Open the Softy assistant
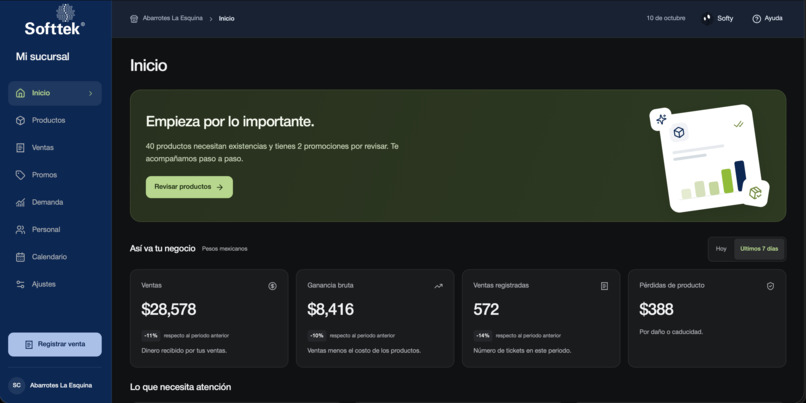This screenshot has height=403, width=806. point(718,19)
